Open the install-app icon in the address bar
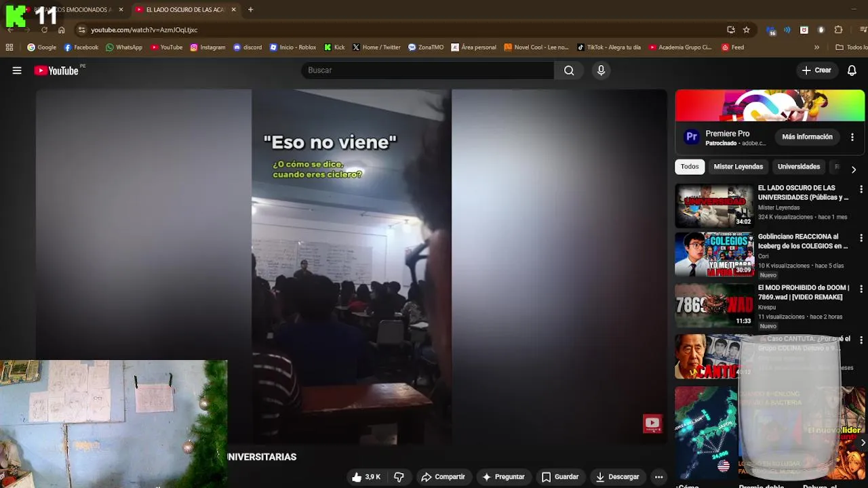Image resolution: width=868 pixels, height=488 pixels. 730,30
